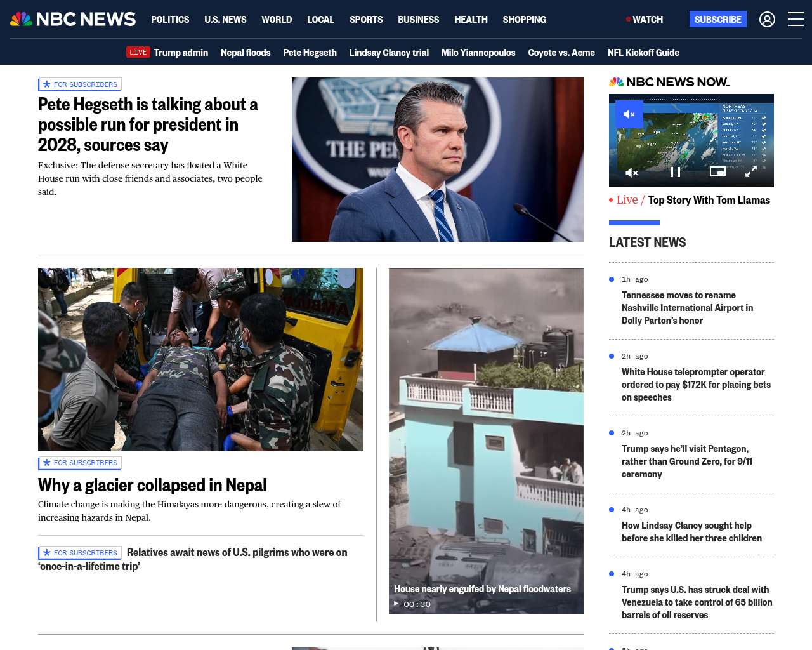Click the For Subscribers badge above Pete Hegseth headline
The image size is (812, 650).
(80, 84)
